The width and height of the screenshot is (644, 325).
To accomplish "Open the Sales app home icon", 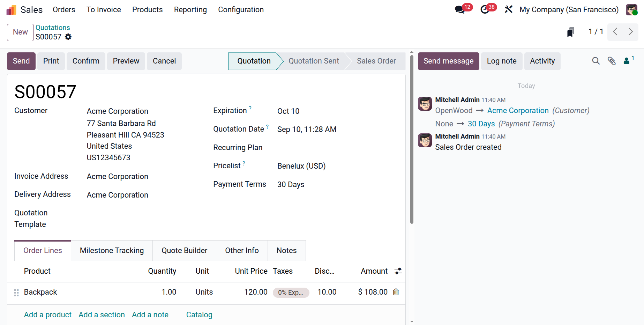I will point(12,10).
